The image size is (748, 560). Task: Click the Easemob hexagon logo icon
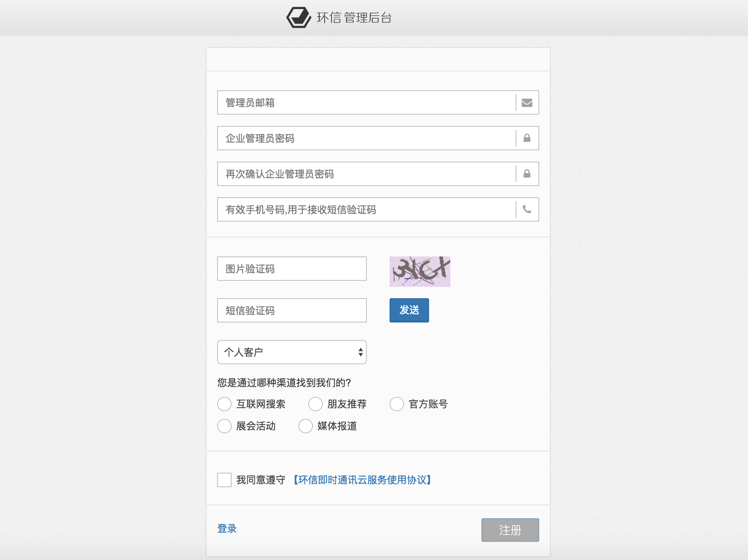point(298,17)
